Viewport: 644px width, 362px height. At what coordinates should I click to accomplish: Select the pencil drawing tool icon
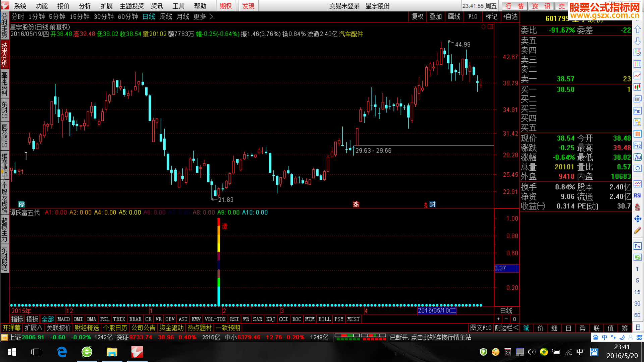(x=637, y=230)
